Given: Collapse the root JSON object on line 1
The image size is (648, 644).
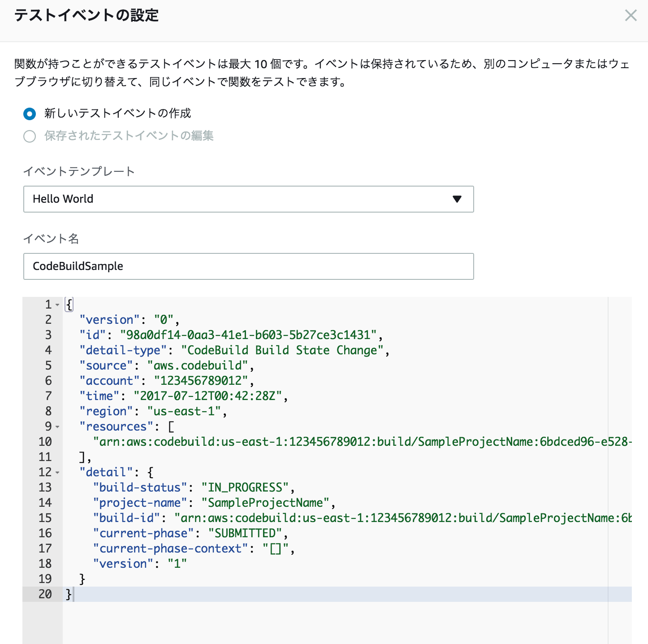Looking at the screenshot, I should pos(57,305).
